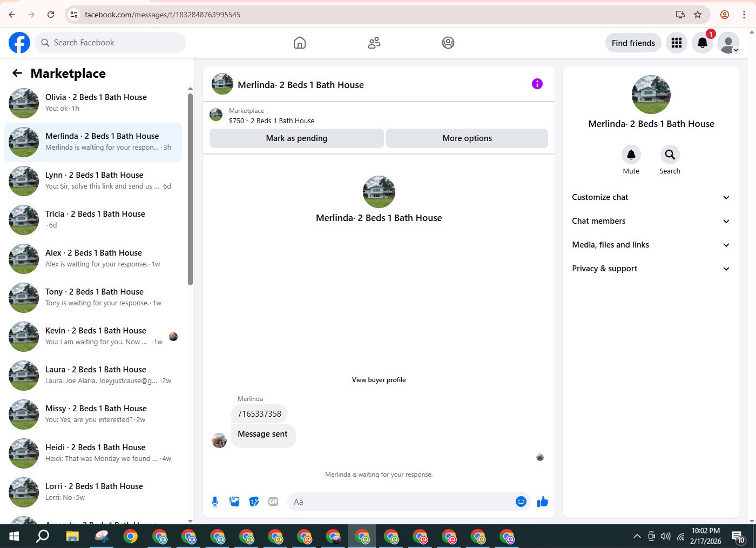Screen dimensions: 756x548
Task: Open the Facebook menu grid icon
Action: tap(677, 43)
